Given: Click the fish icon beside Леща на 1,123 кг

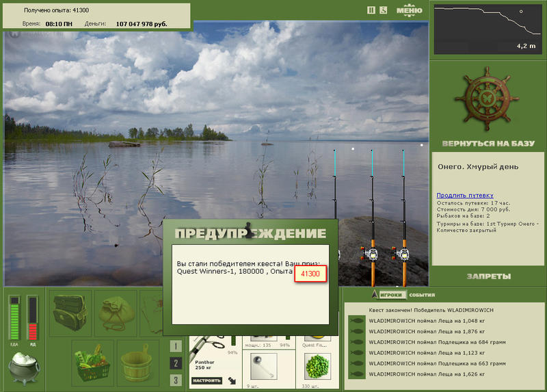Looking at the screenshot, I should [357, 353].
